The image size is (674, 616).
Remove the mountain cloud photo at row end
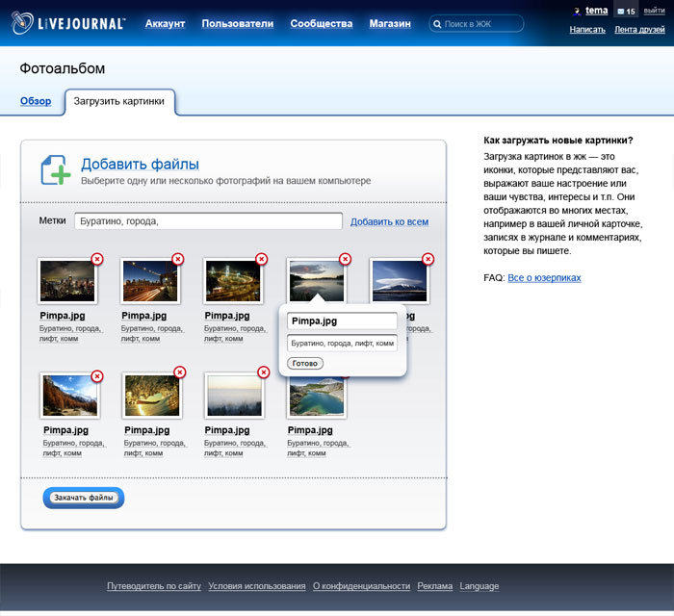pyautogui.click(x=428, y=259)
